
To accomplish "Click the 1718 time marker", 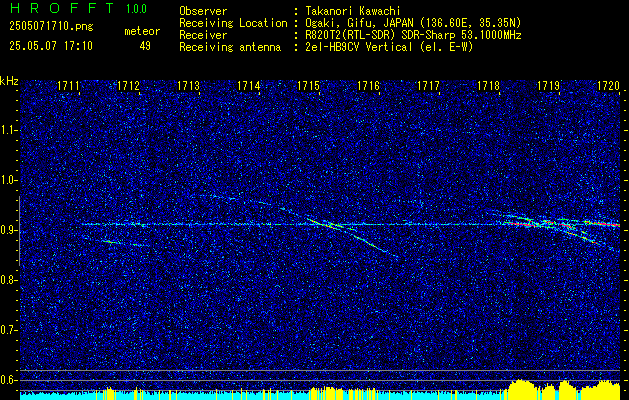I will 489,85.
